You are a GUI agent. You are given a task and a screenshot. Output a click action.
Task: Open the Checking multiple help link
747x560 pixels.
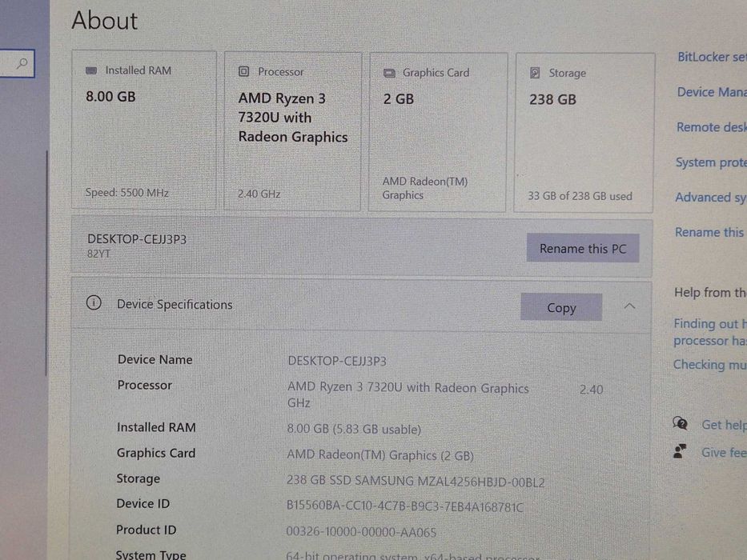click(710, 365)
